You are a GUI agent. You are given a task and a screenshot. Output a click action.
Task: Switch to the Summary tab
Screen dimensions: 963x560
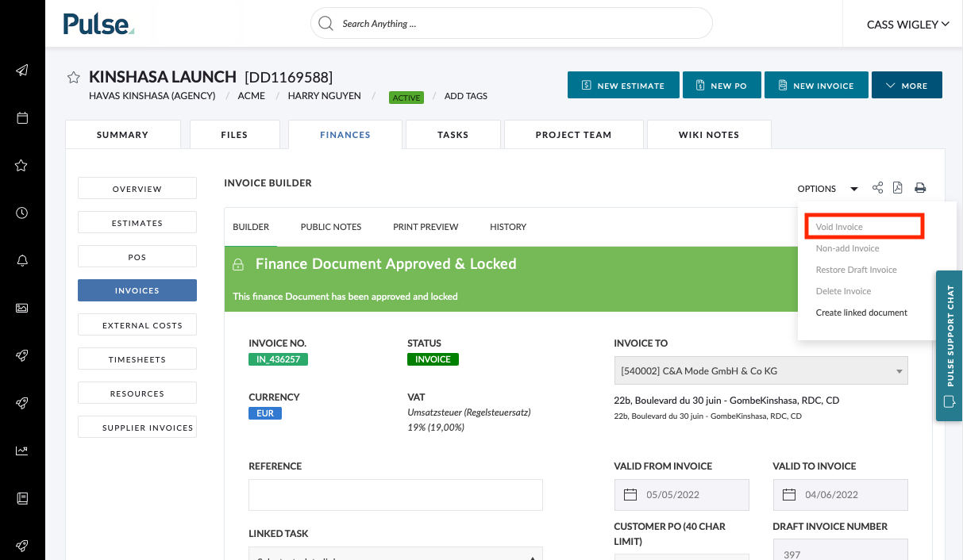point(123,135)
